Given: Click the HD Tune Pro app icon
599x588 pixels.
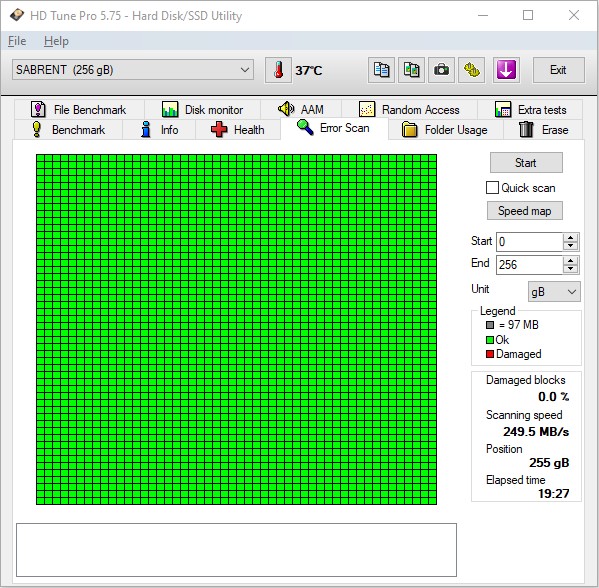Looking at the screenshot, I should click(17, 15).
